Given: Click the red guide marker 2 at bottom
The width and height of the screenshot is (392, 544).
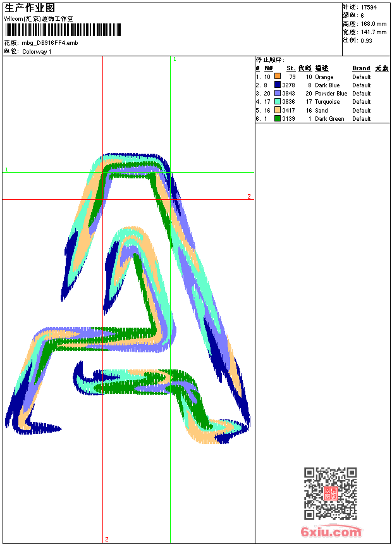Looking at the screenshot, I should 106,539.
